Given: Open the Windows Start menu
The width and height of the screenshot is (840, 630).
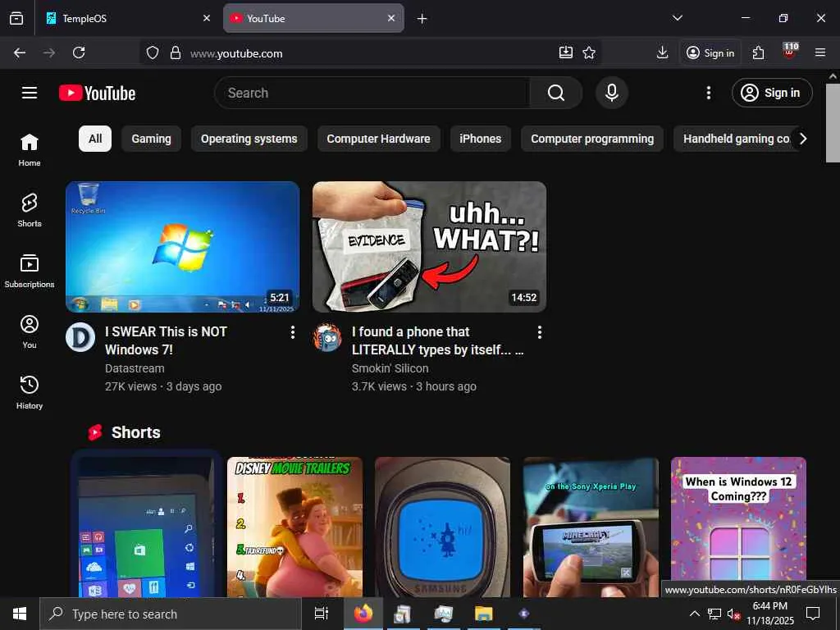Looking at the screenshot, I should tap(20, 614).
